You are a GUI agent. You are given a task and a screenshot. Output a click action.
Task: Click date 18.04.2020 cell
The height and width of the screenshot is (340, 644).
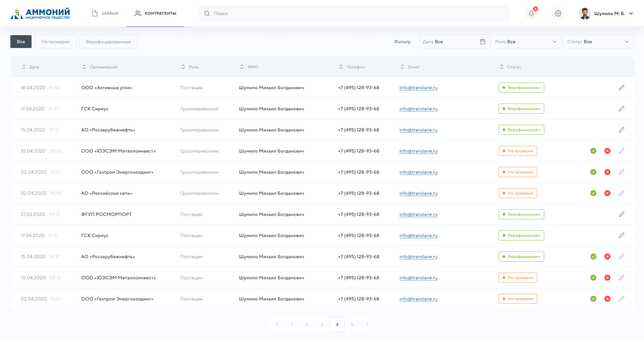tap(33, 88)
